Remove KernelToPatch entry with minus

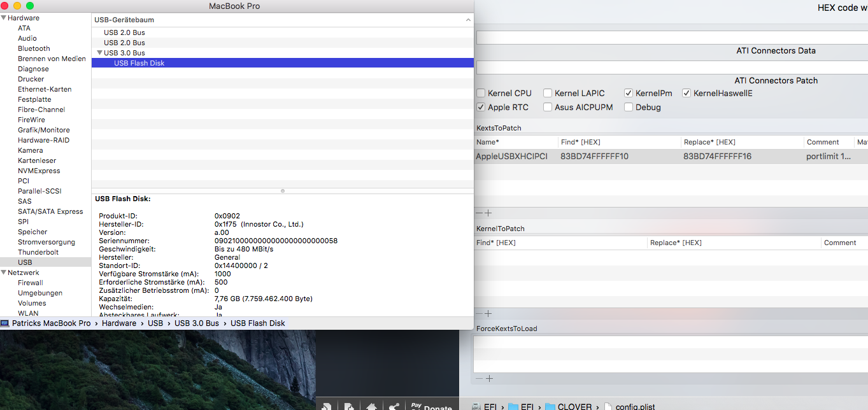[x=480, y=313]
